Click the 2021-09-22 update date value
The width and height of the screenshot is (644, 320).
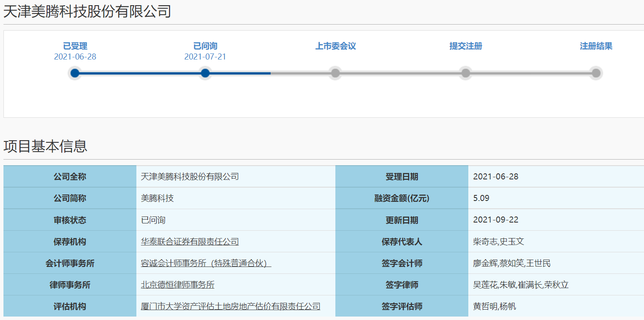tap(496, 220)
